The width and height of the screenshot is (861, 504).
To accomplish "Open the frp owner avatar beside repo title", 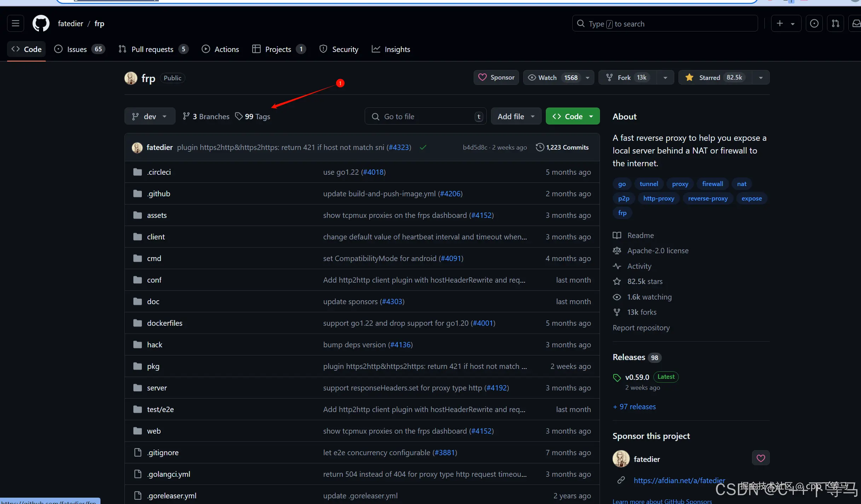I will tap(131, 78).
